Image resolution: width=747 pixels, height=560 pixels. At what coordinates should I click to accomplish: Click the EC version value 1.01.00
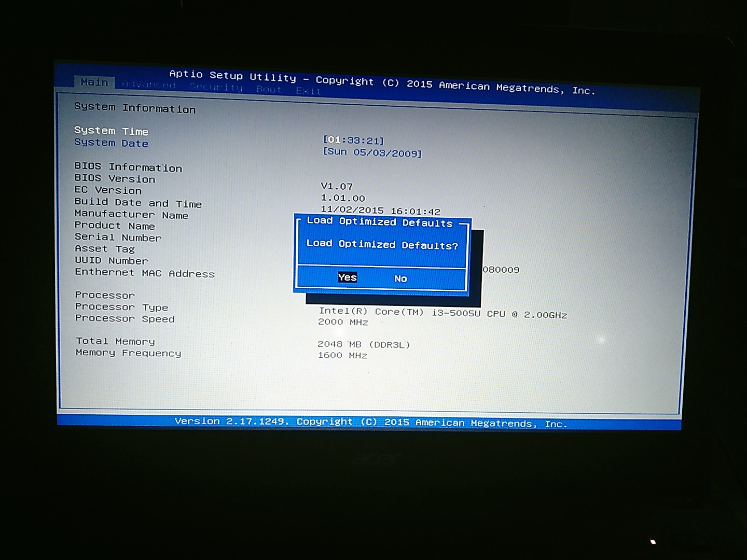(343, 198)
